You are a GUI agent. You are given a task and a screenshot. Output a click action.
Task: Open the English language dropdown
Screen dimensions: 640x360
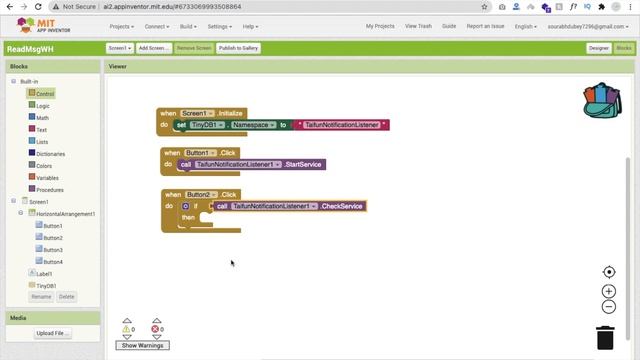pos(525,26)
